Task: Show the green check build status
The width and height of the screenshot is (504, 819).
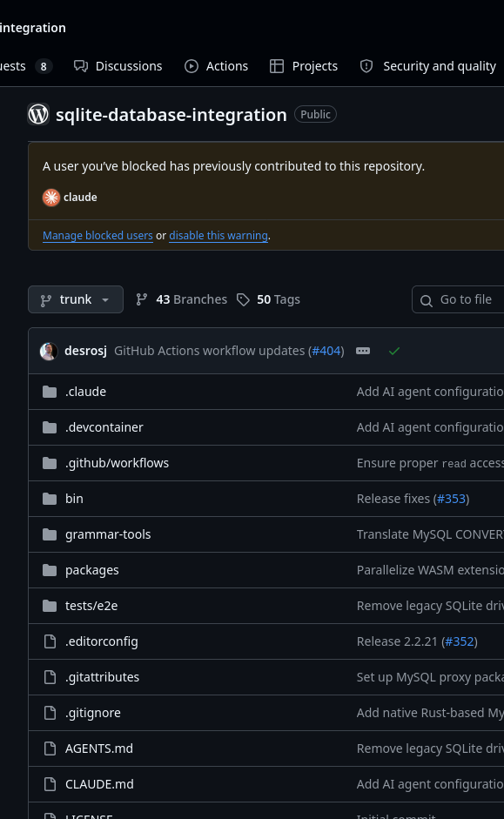Action: click(394, 351)
